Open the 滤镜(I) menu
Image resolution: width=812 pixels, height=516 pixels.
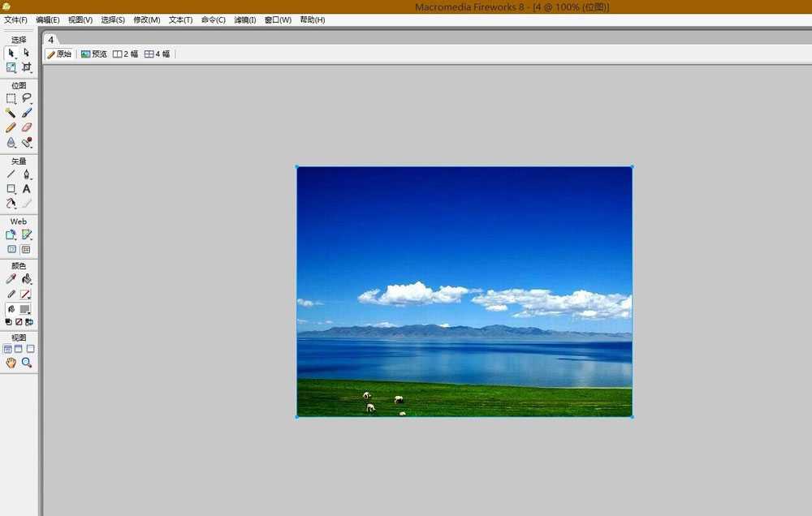pos(244,19)
